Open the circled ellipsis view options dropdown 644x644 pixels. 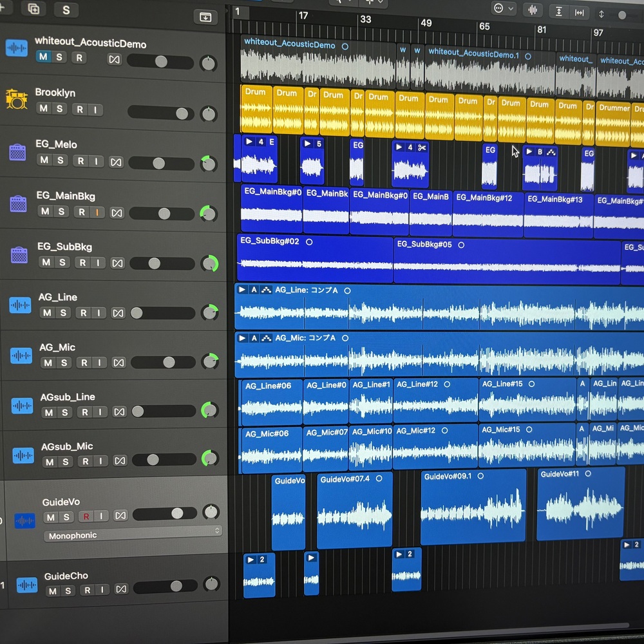pos(503,9)
